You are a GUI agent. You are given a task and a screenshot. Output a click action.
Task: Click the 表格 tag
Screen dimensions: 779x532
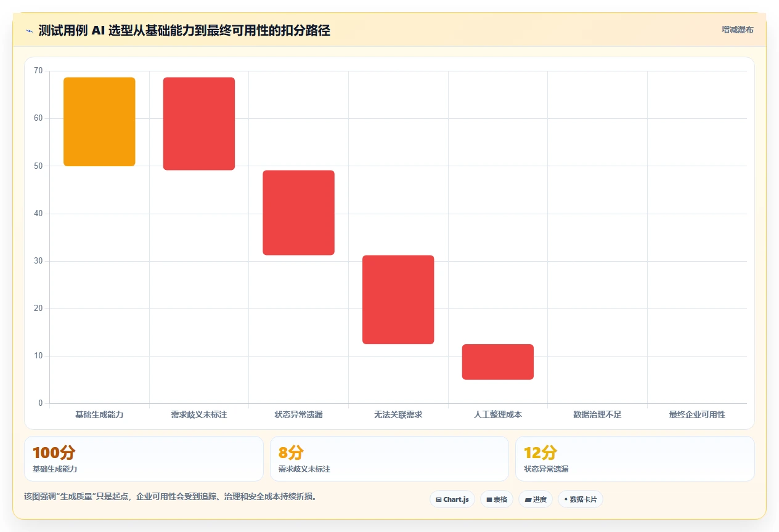pyautogui.click(x=497, y=499)
